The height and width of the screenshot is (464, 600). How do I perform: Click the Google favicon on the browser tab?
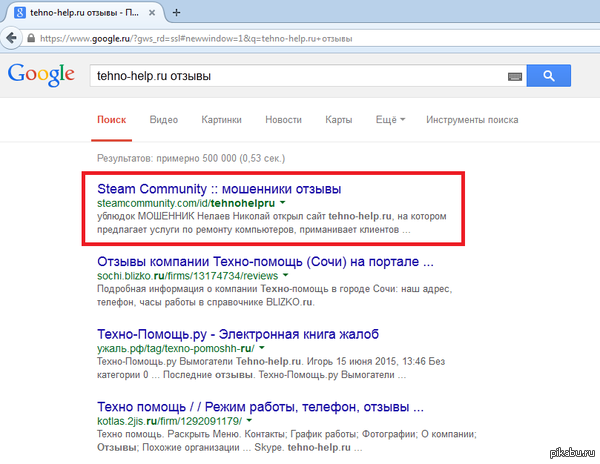19,13
